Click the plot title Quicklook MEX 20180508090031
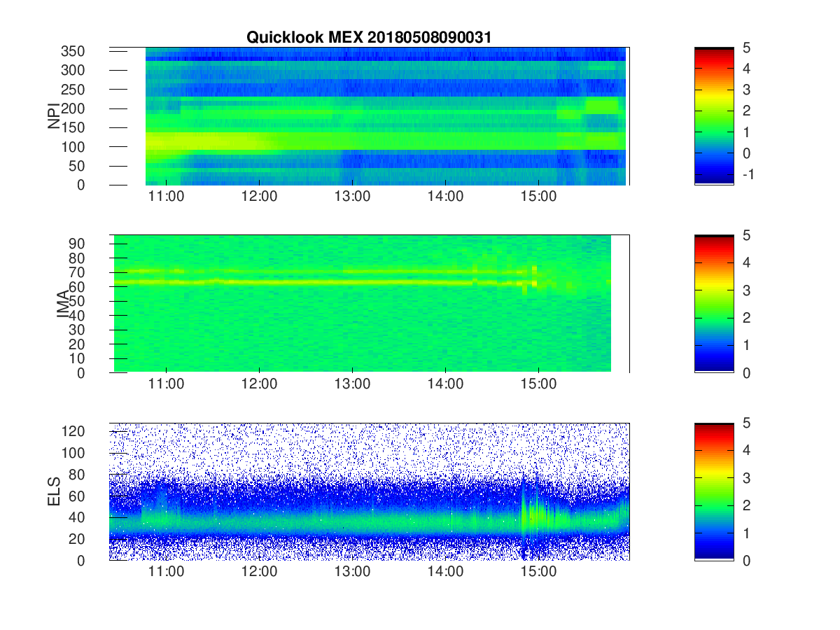This screenshot has height=630, width=840. [369, 38]
